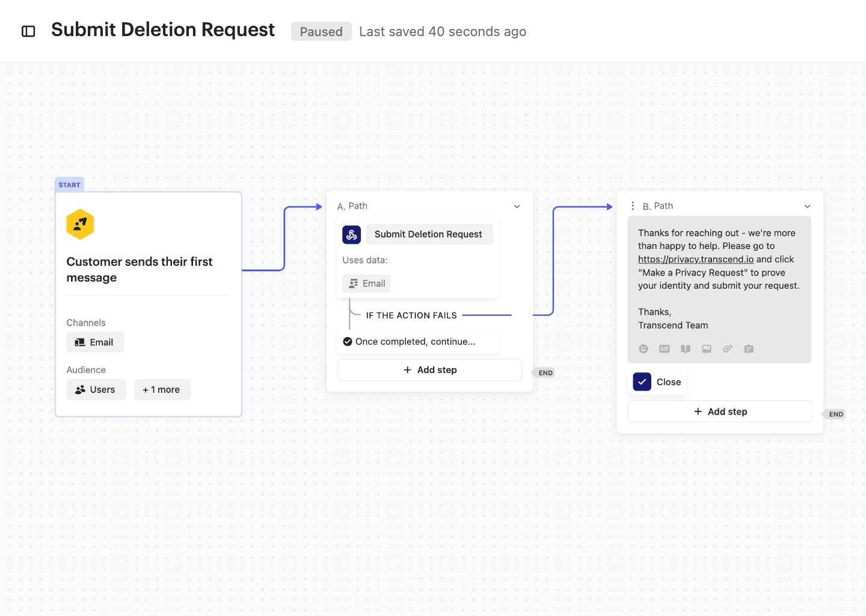Collapse the B. Path step panel
The image size is (866, 616).
click(807, 206)
